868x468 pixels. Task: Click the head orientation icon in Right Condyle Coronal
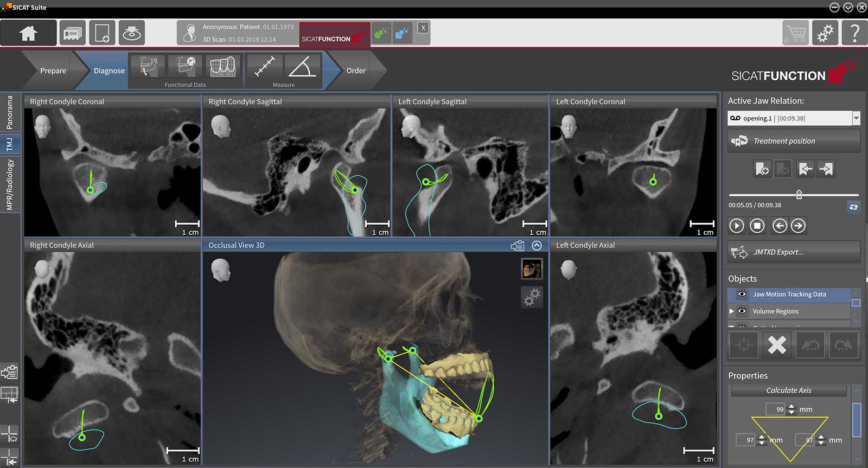(x=42, y=126)
